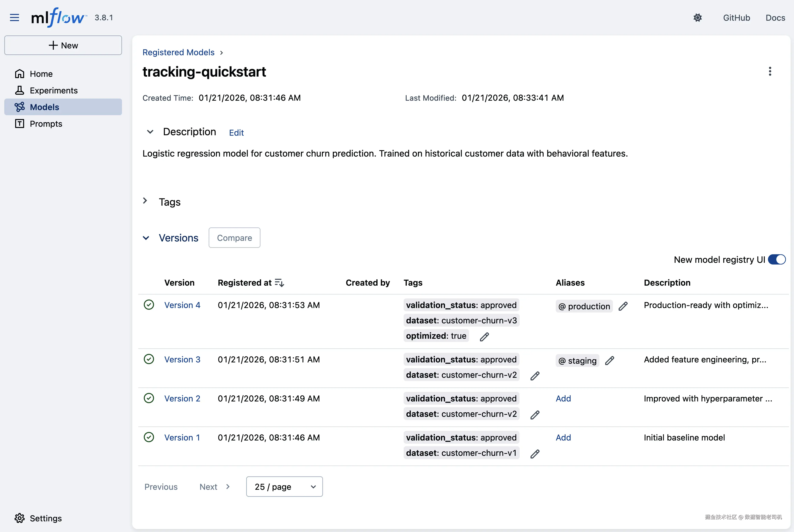The image size is (794, 532).
Task: Toggle the light/dark theme icon
Action: pyautogui.click(x=697, y=18)
